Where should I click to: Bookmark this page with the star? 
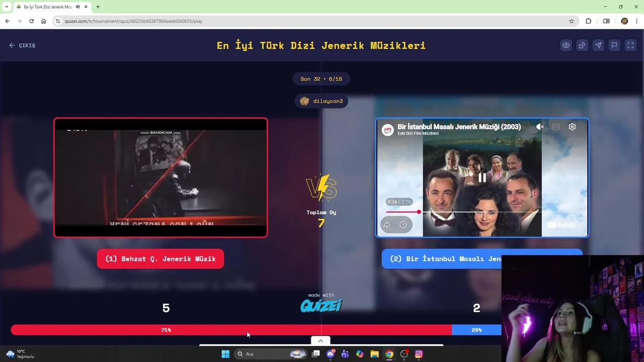(x=572, y=21)
